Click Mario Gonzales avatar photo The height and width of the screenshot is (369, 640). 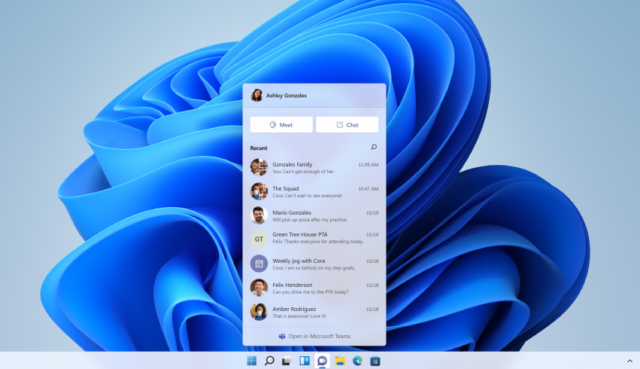tap(259, 215)
